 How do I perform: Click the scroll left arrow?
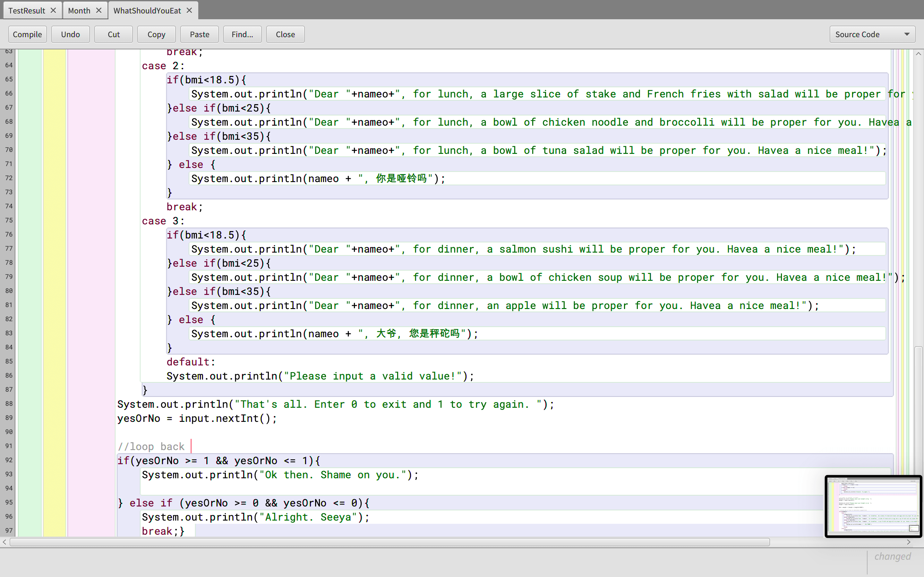point(4,542)
